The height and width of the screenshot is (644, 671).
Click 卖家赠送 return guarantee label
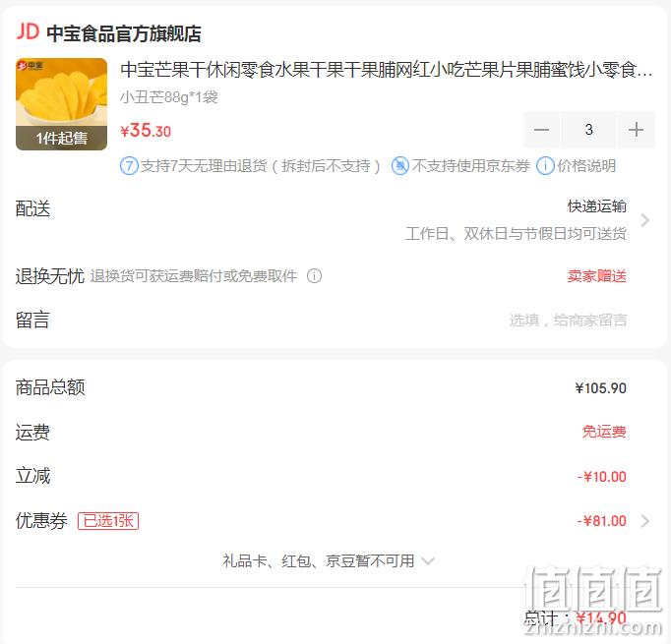[x=596, y=276]
